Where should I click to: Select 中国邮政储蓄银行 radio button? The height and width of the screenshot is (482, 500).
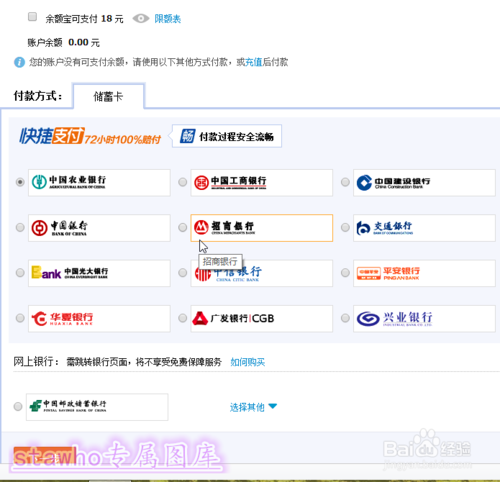[18, 407]
